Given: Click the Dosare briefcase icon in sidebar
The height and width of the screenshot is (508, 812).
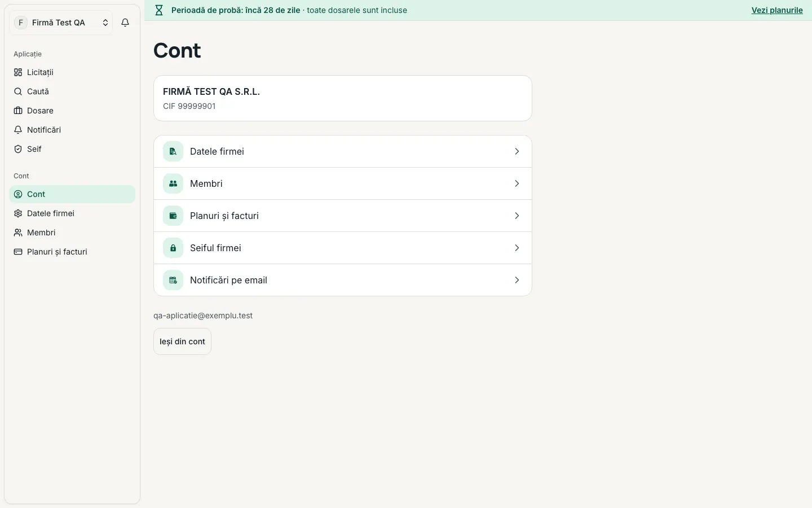Looking at the screenshot, I should point(18,111).
